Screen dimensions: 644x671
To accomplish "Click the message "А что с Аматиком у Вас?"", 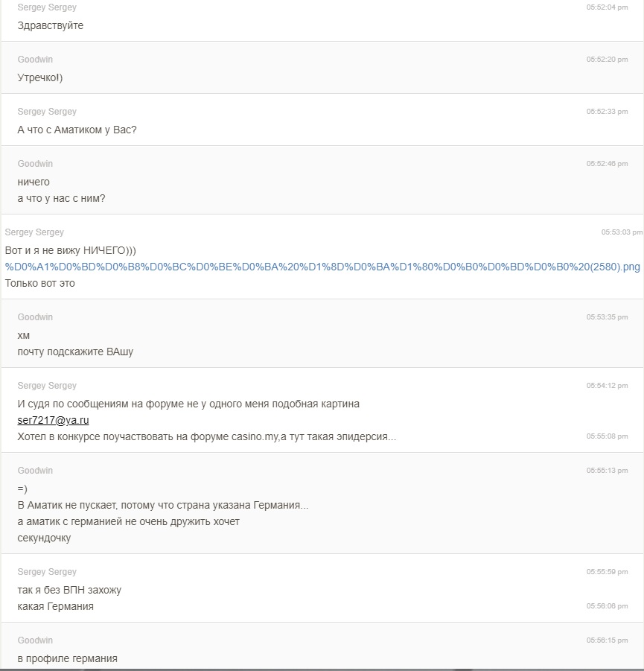I will 77,130.
